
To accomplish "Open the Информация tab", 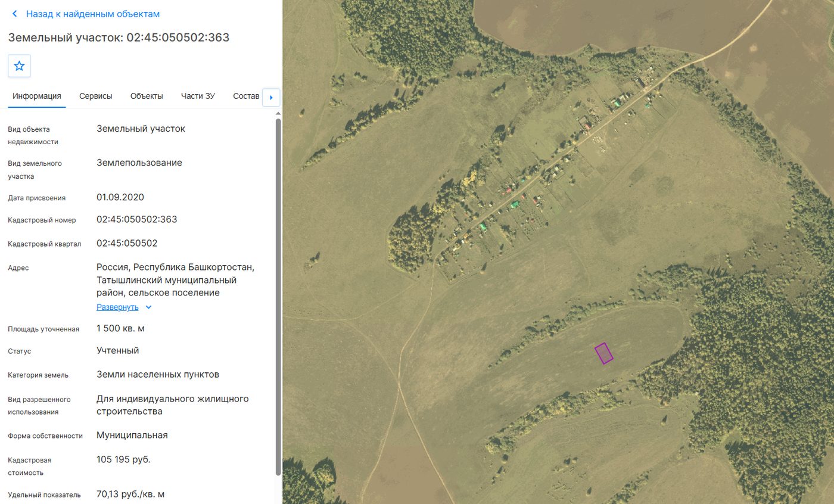I will click(x=37, y=96).
